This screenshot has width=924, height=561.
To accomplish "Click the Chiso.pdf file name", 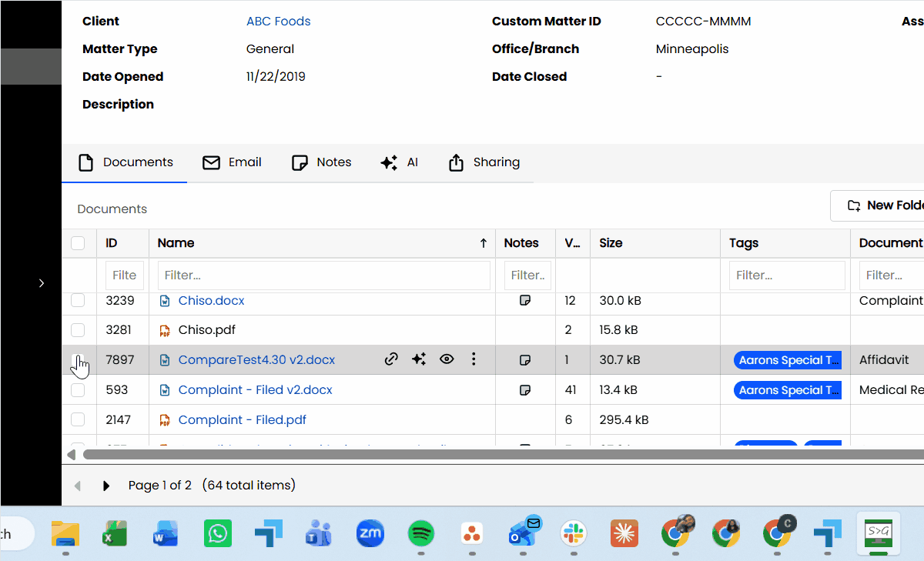I will [x=206, y=330].
